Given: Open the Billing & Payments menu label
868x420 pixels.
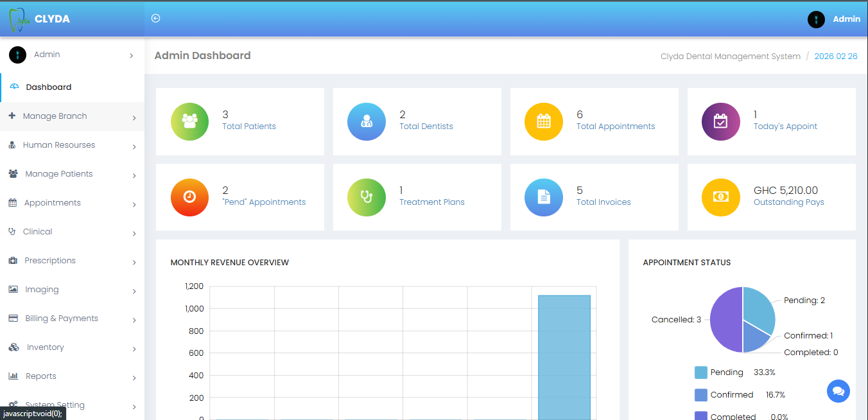Looking at the screenshot, I should coord(62,319).
